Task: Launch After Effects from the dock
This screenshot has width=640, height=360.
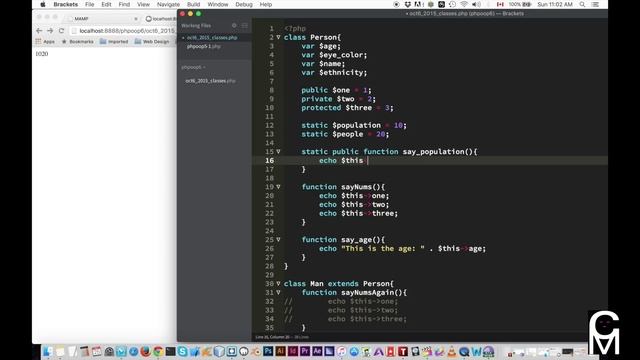Action: 317,351
